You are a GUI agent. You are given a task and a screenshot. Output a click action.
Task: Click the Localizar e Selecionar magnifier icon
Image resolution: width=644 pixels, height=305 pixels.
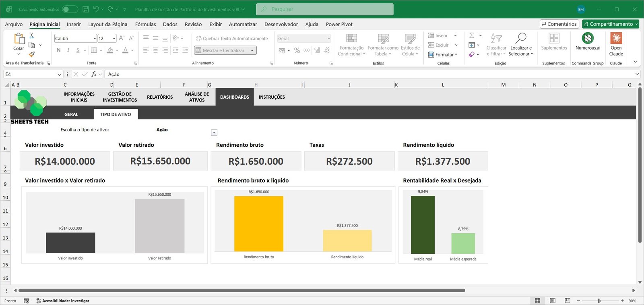click(521, 38)
